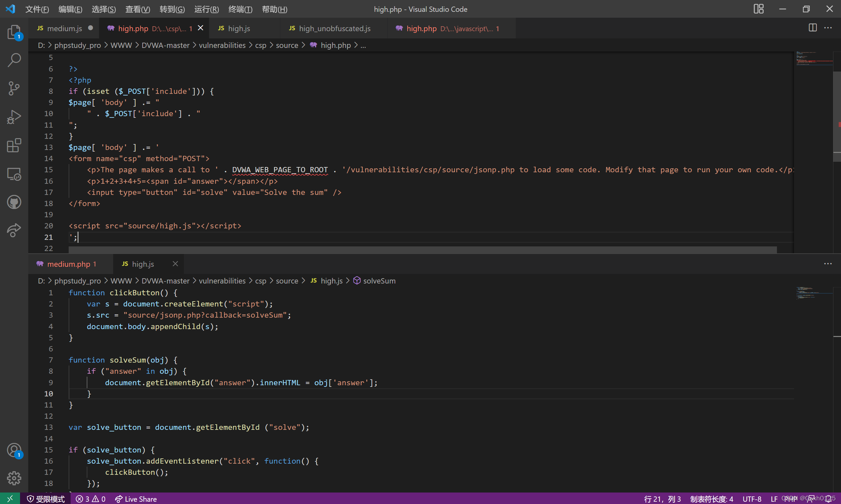Open the 终端(T) terminal menu

point(240,9)
